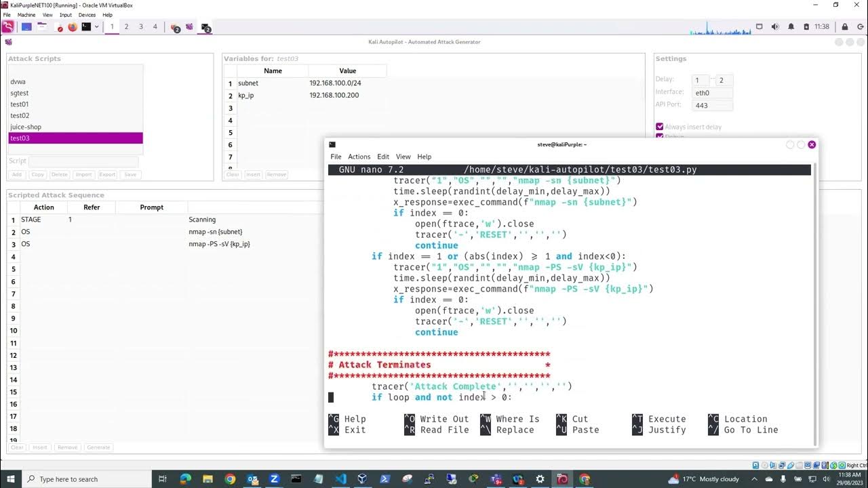Open Settings gear from Windows taskbar

(x=540, y=479)
